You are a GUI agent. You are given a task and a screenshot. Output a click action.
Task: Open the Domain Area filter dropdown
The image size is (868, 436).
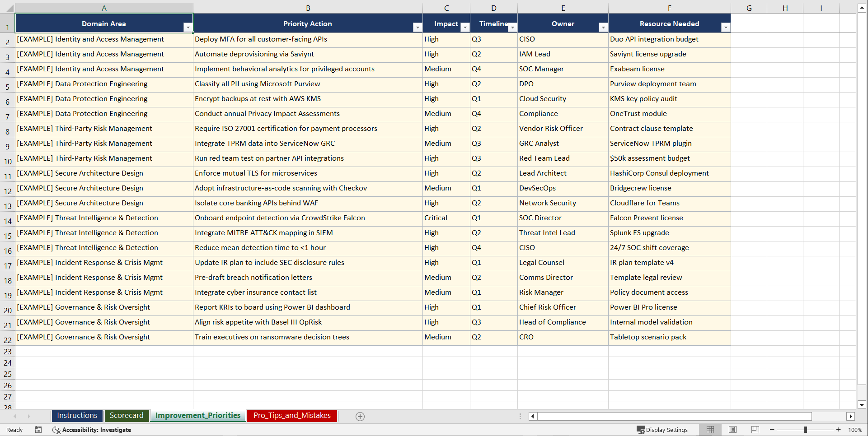pyautogui.click(x=188, y=27)
